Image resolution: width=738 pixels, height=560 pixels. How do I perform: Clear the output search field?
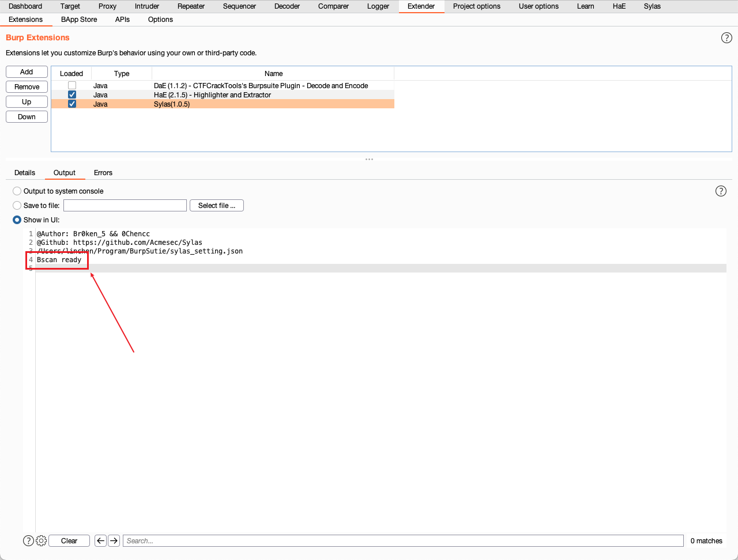(69, 540)
